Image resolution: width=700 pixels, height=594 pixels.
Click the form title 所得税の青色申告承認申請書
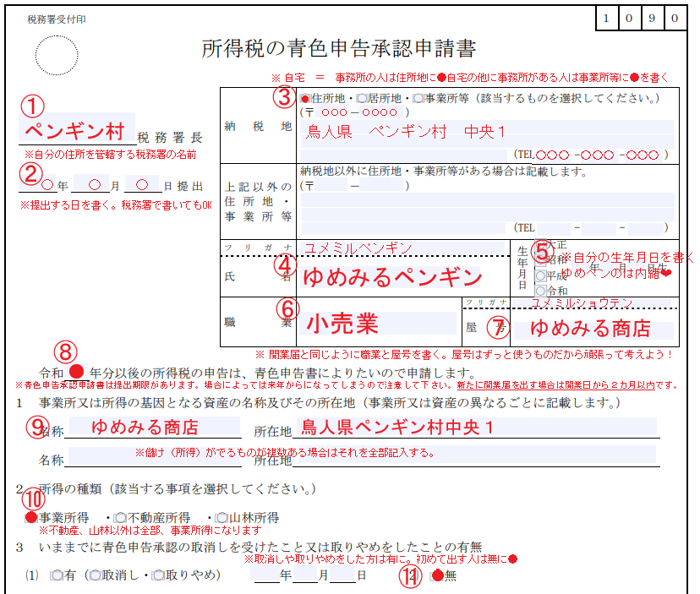339,48
